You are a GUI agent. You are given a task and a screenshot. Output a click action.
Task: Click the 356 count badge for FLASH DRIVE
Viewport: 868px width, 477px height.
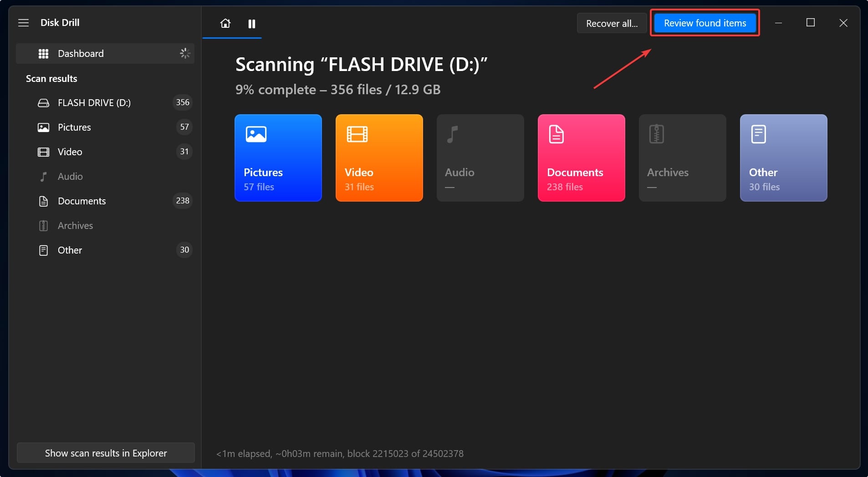coord(183,102)
